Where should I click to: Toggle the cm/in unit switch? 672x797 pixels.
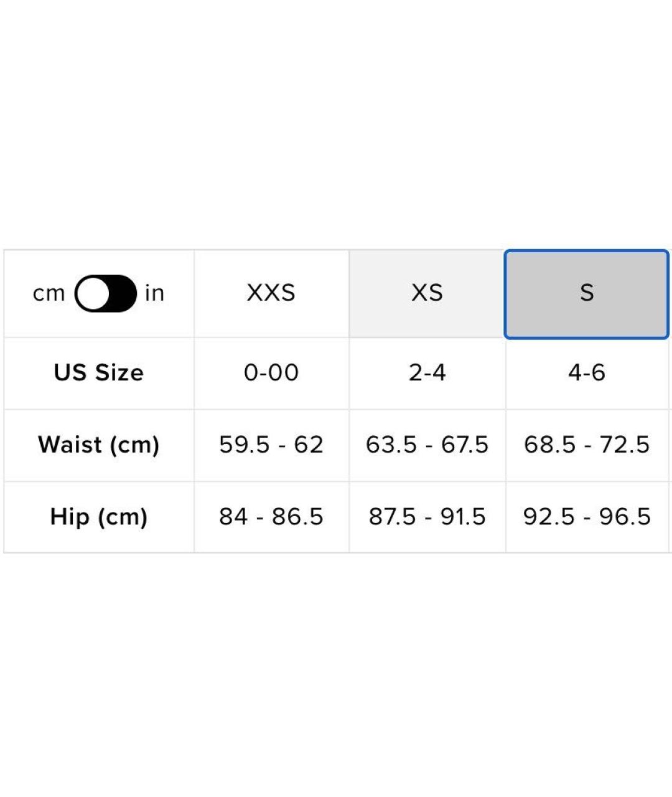(105, 293)
